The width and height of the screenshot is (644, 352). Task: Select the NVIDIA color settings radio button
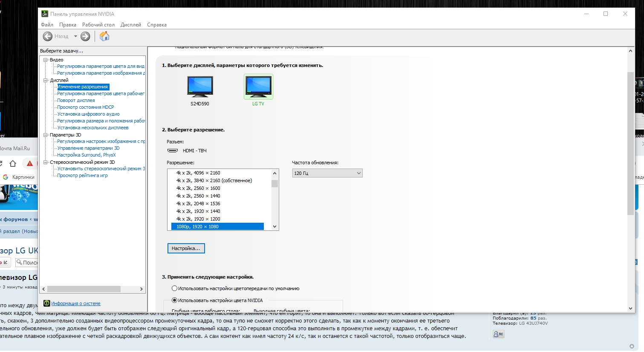[x=174, y=300]
